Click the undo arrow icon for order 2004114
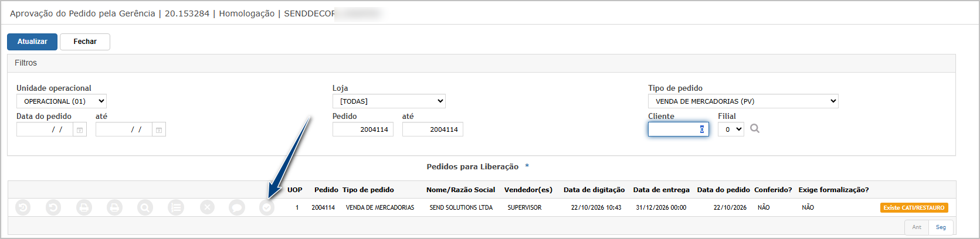Viewport: 980px width, 239px height. pos(53,207)
